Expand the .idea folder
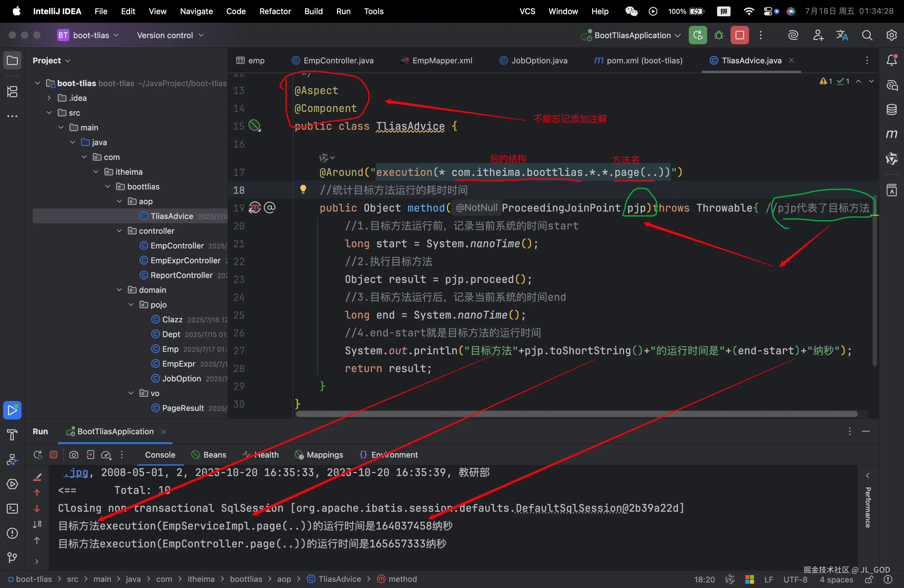Image resolution: width=904 pixels, height=588 pixels. [x=49, y=97]
